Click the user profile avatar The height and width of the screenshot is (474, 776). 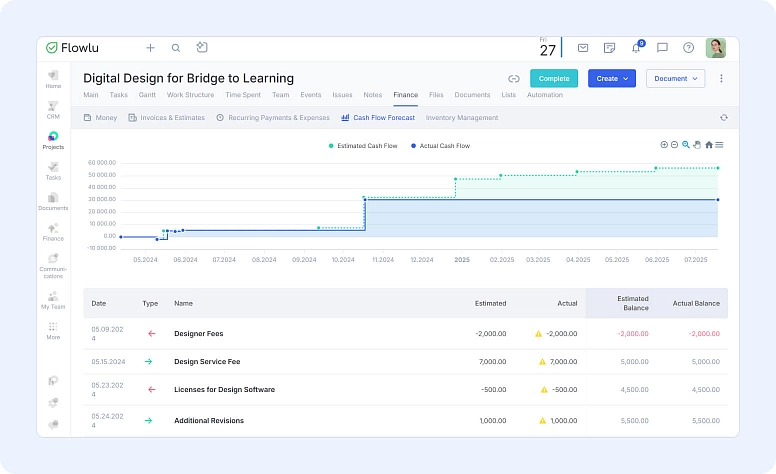(x=715, y=47)
